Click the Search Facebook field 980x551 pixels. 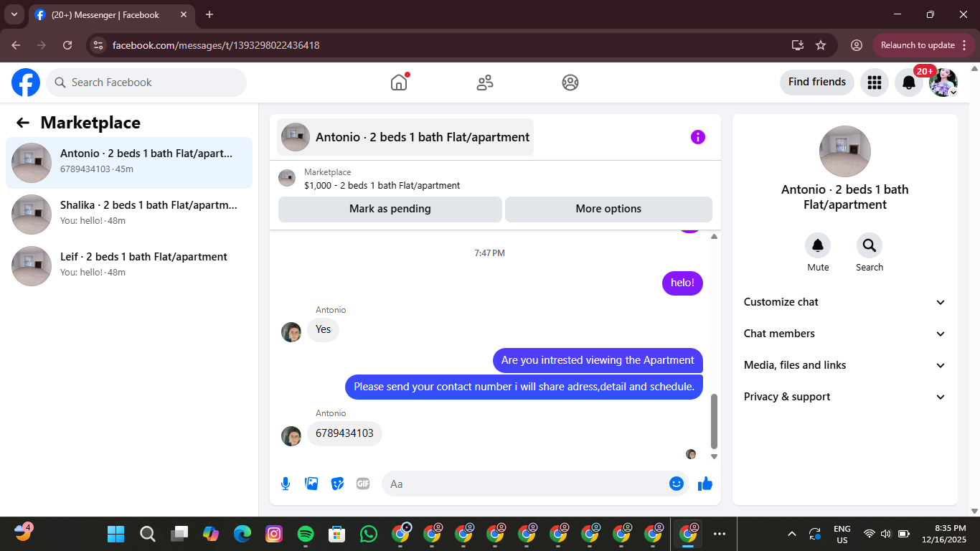pos(146,83)
